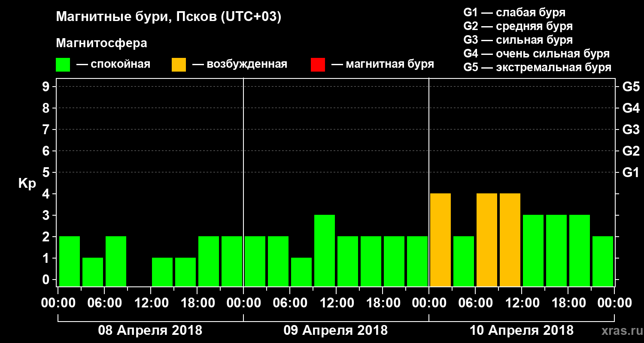This screenshot has height=343, width=644.
Task: Click the green bar between orange bars on 10 Апреля
Action: coord(464,261)
